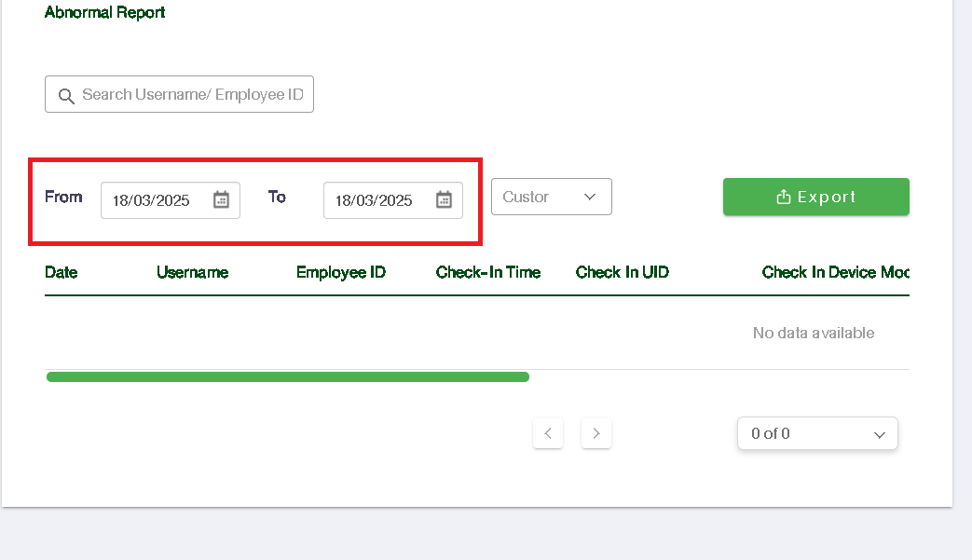The width and height of the screenshot is (972, 560).
Task: Click the Employee ID column header
Action: click(340, 272)
